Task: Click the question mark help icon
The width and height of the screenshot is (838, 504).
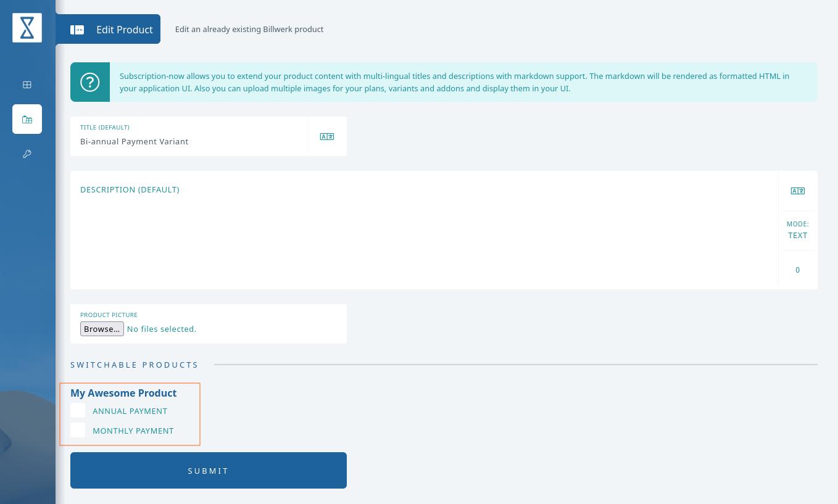Action: pos(90,82)
